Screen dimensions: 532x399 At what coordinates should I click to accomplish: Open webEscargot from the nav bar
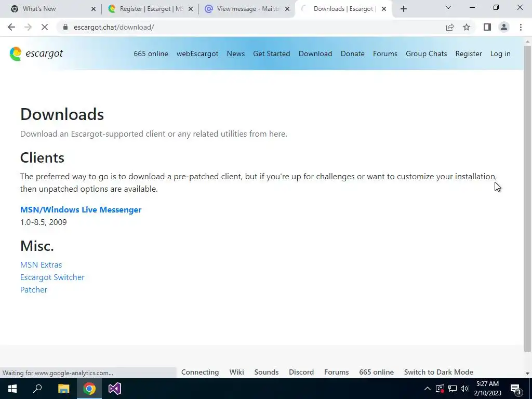[197, 54]
